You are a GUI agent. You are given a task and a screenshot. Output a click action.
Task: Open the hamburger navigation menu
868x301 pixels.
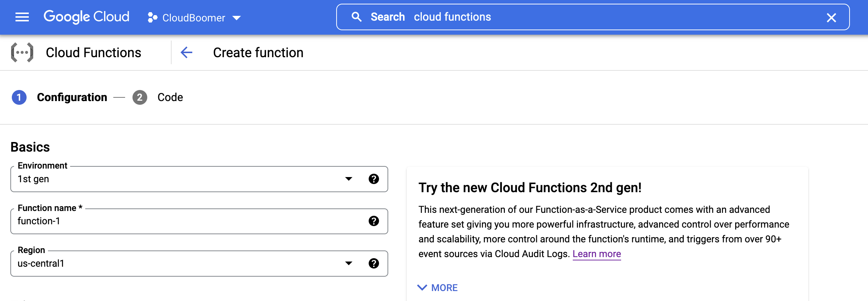22,17
